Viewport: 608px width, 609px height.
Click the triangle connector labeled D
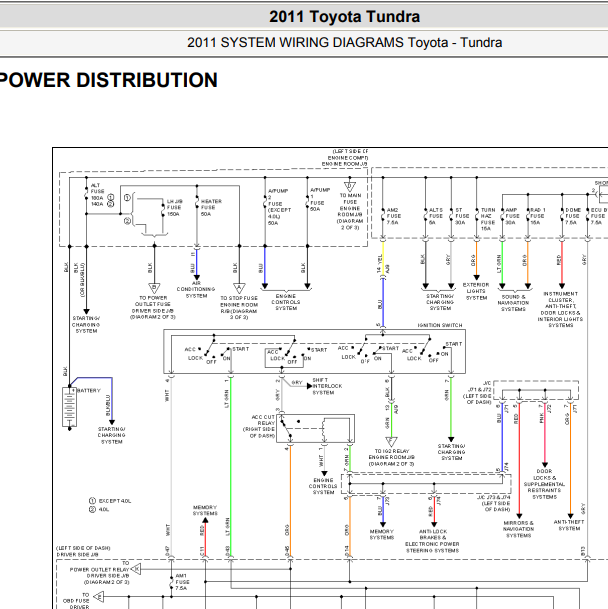[x=350, y=187]
